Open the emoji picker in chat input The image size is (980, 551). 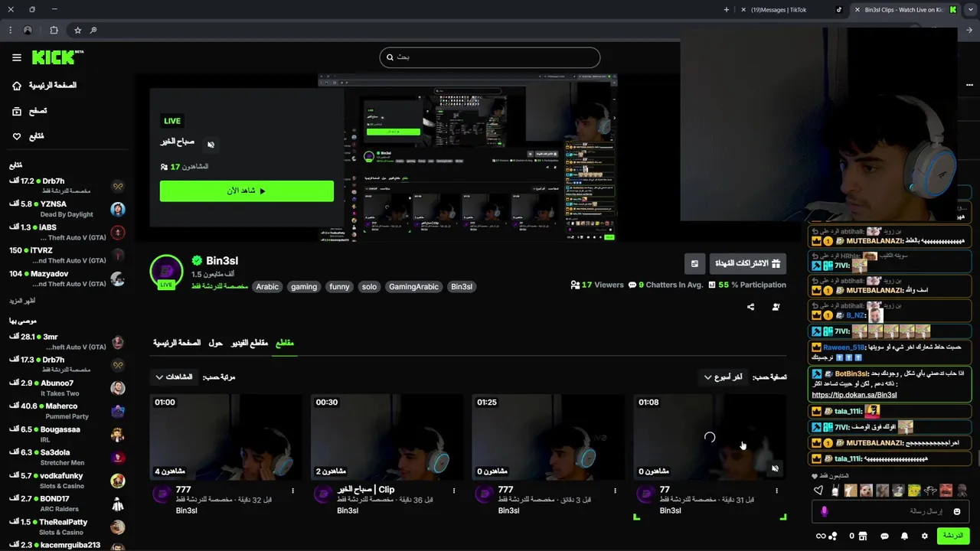point(956,511)
